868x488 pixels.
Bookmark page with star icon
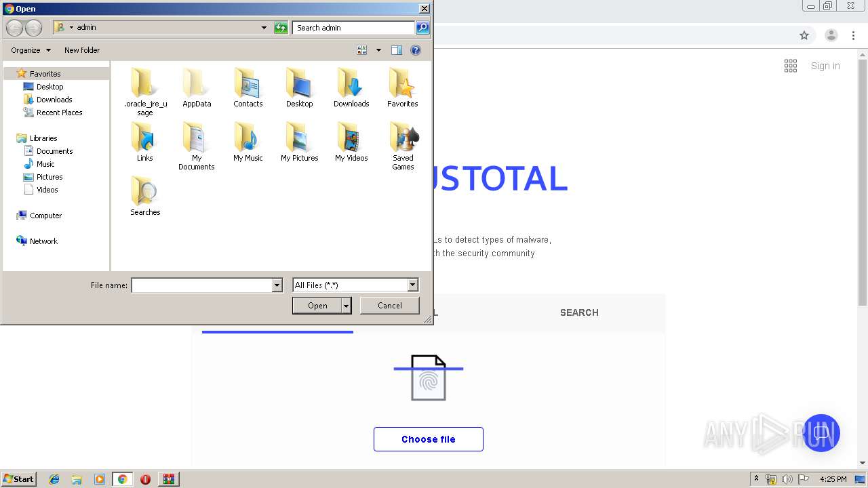(x=804, y=35)
